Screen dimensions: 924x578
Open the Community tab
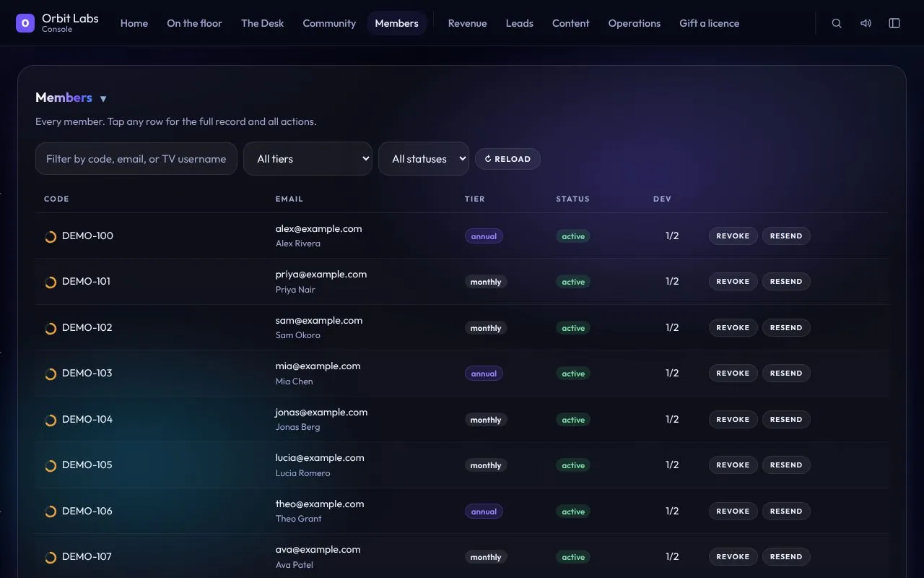(x=329, y=23)
